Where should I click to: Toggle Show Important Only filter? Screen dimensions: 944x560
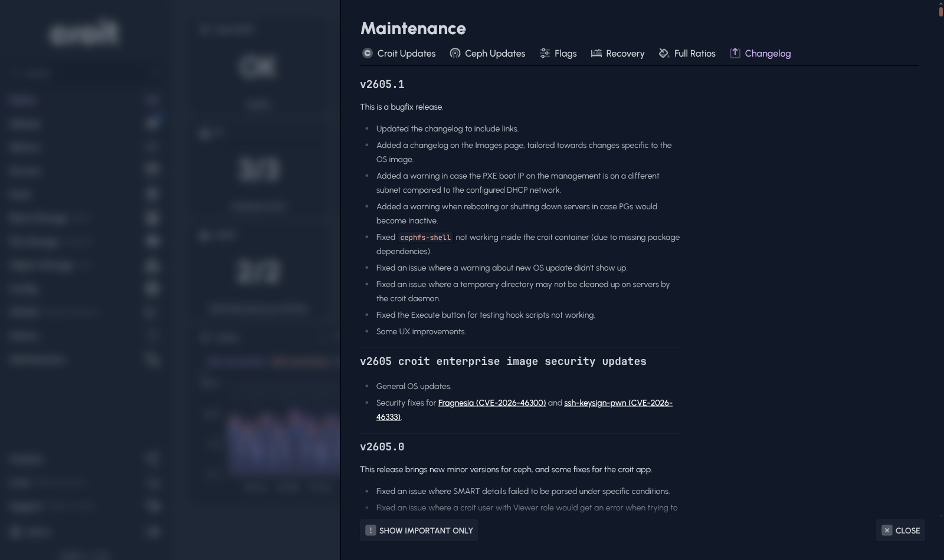419,531
